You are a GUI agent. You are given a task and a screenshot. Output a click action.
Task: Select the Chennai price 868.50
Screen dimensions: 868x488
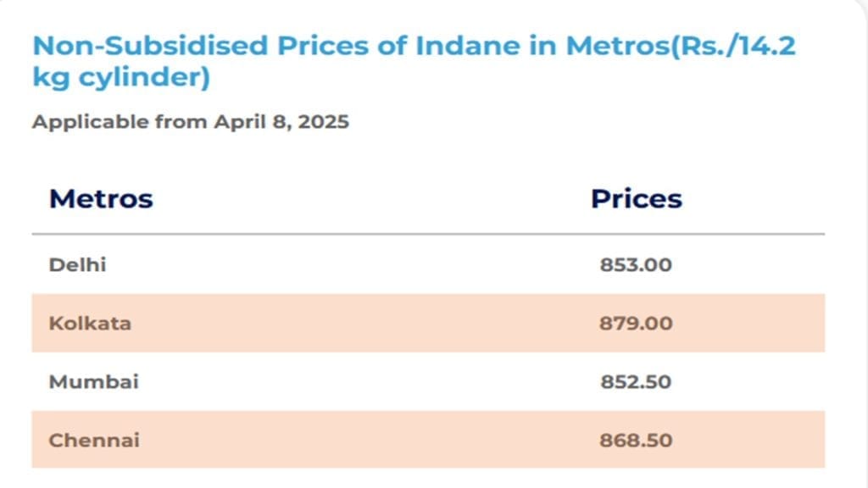tap(636, 441)
